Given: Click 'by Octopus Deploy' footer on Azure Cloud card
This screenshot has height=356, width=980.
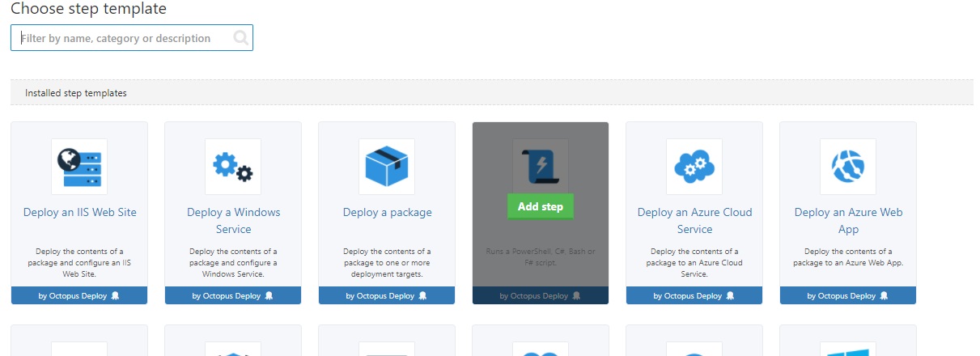Looking at the screenshot, I should tap(694, 295).
